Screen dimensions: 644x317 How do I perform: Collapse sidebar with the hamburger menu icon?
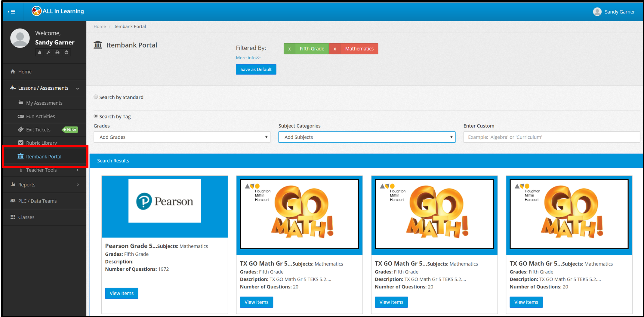(12, 12)
